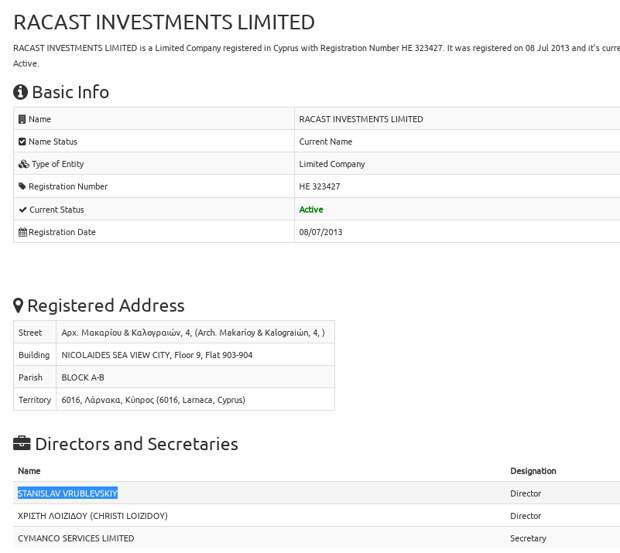
Task: Click the highlighted STANISLAV VRUBLEVSKIY name
Action: [x=68, y=493]
